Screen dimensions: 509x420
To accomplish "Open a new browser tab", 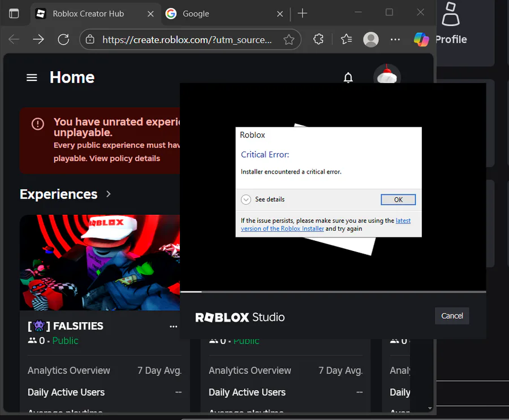I will click(x=302, y=14).
